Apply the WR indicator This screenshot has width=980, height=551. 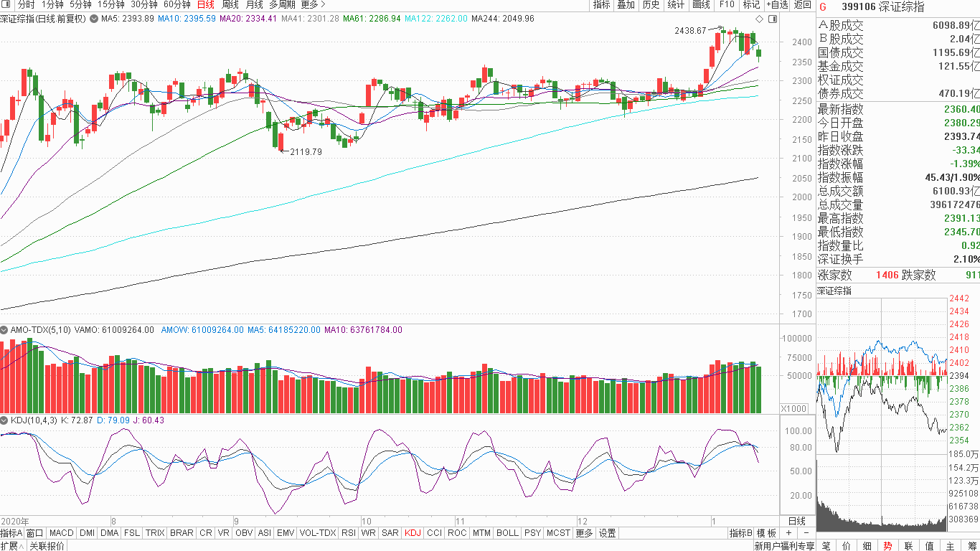(x=369, y=533)
